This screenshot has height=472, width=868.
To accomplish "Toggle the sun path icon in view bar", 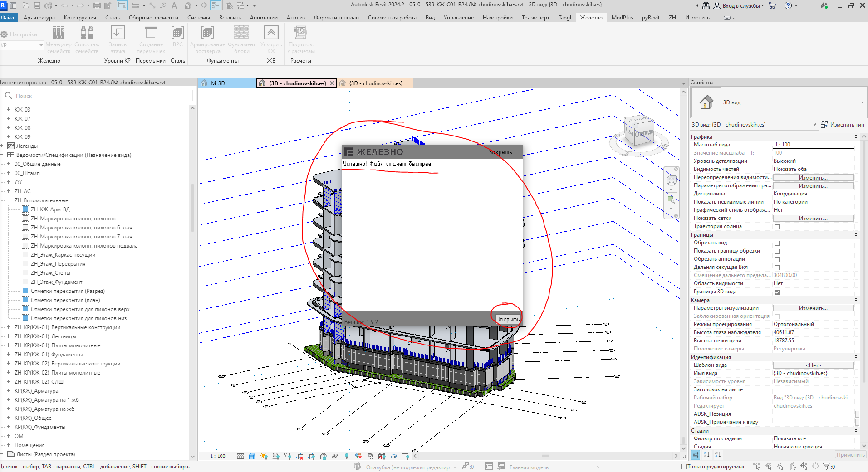I will coord(264,456).
